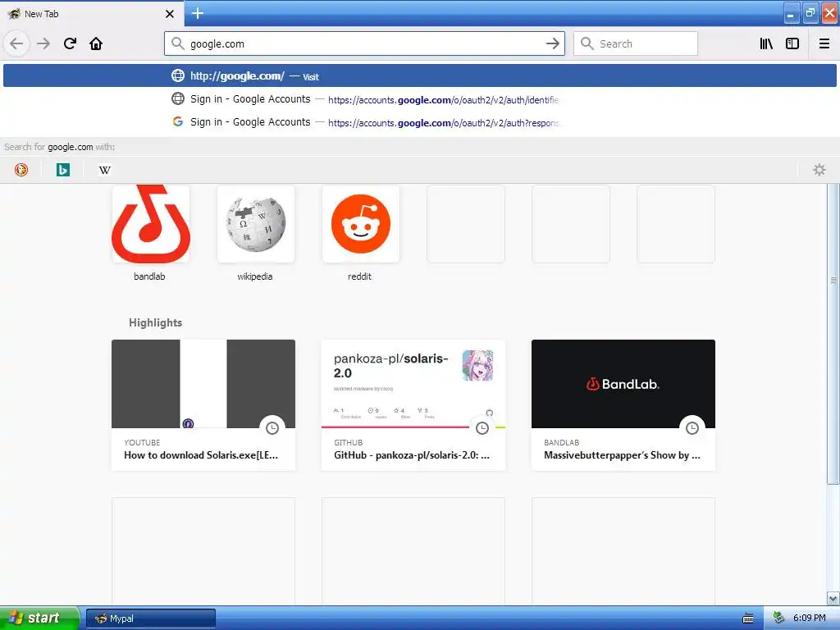The width and height of the screenshot is (840, 630).
Task: Search with the DuckDuckGo engine icon
Action: pos(21,170)
